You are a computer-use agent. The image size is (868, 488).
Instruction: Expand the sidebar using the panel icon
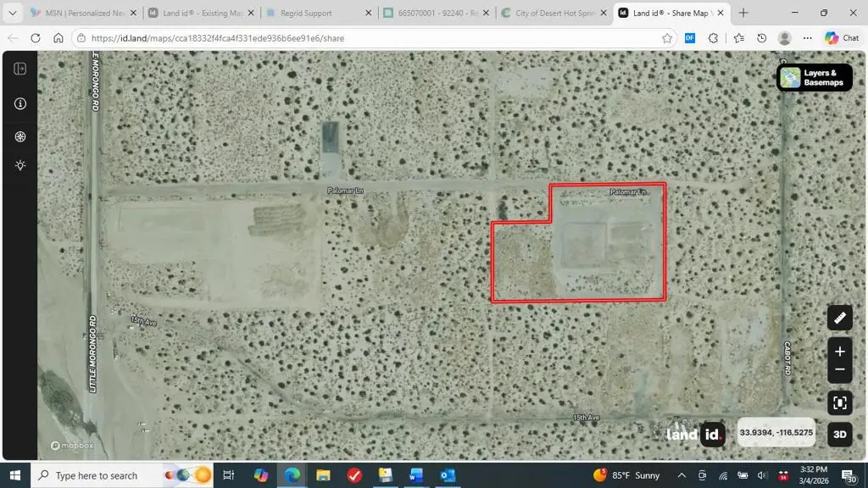(x=19, y=69)
